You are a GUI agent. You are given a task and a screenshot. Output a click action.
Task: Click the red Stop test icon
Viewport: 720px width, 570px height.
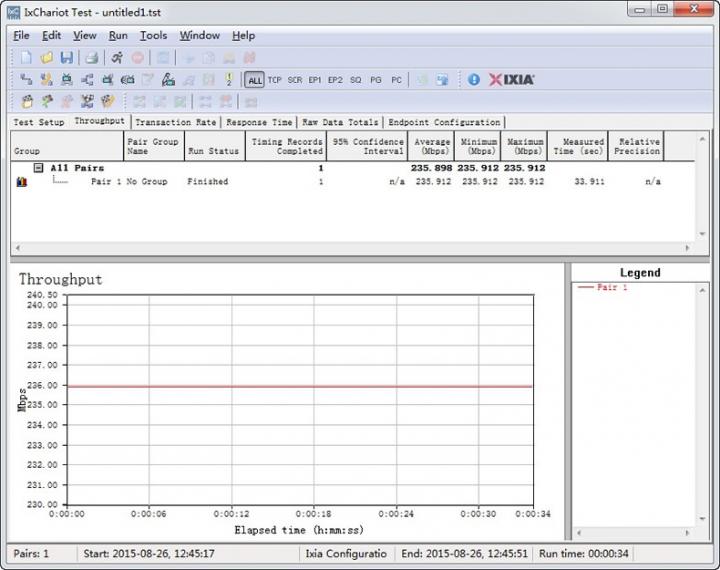coord(137,57)
